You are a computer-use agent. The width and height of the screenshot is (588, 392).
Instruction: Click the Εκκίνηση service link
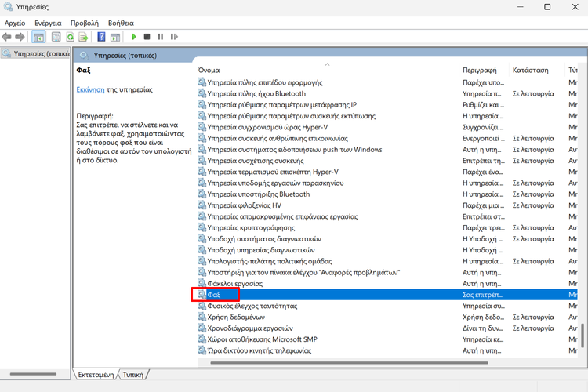[x=90, y=90]
